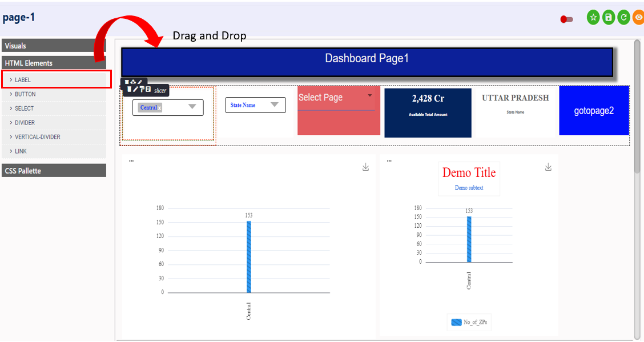Click the 153 bar in left chart
The width and height of the screenshot is (644, 342).
tap(249, 256)
